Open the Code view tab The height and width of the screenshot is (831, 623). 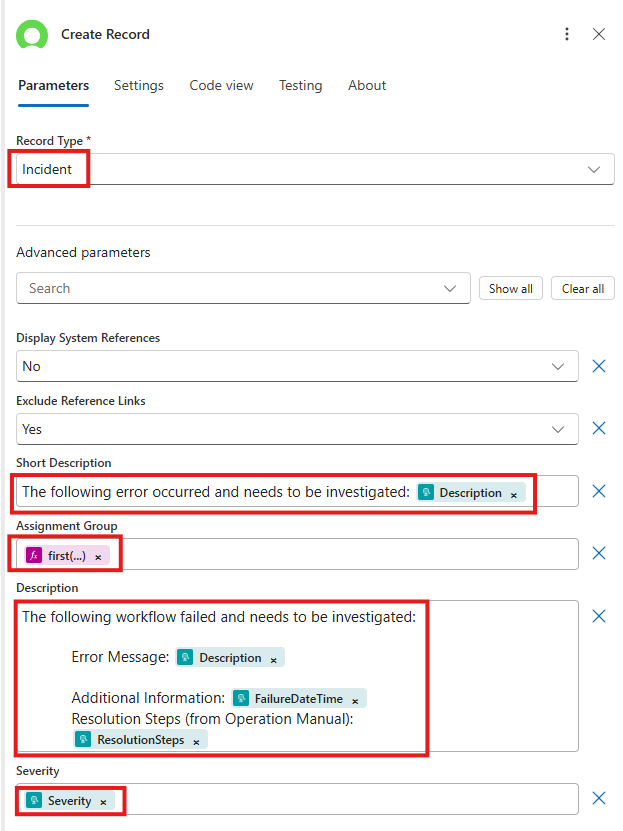coord(221,86)
